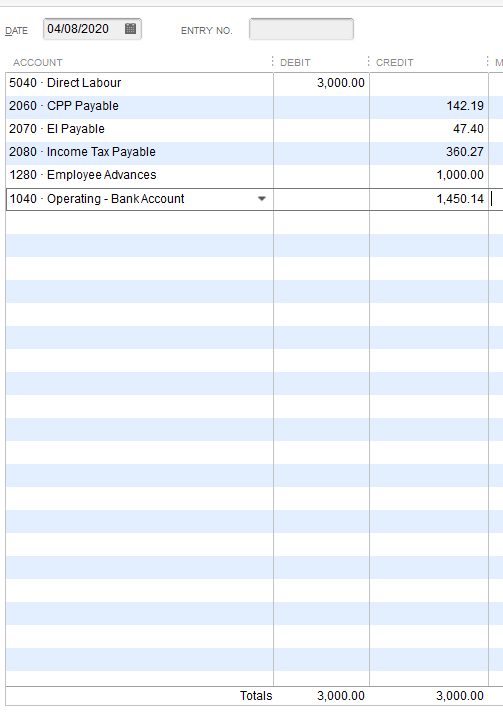Click the Date input field
Screen dimensions: 503x727
pyautogui.click(x=92, y=29)
